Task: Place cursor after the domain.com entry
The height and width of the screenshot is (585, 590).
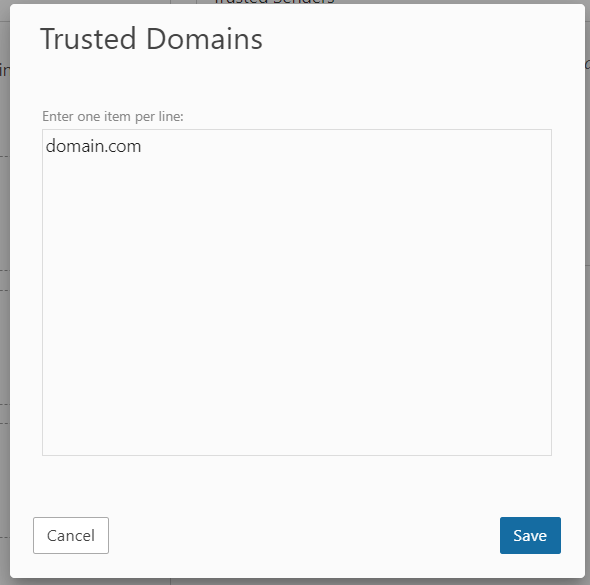Action: (142, 146)
